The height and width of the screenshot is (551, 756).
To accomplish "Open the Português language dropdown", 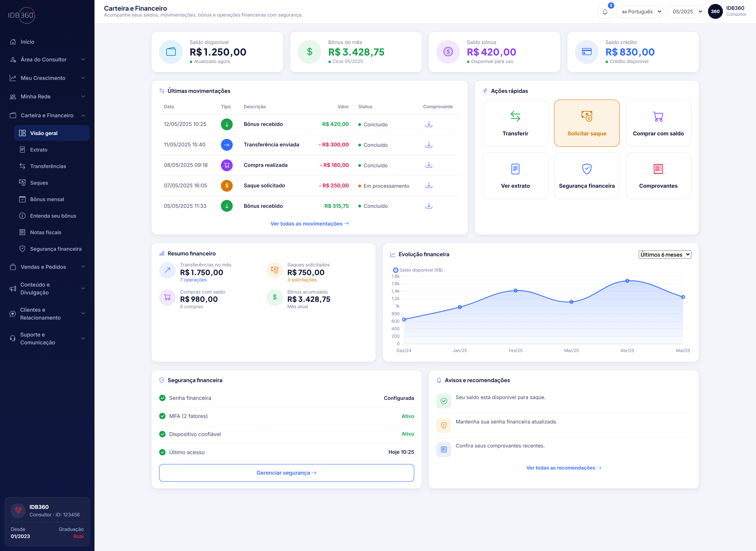I will (x=640, y=12).
